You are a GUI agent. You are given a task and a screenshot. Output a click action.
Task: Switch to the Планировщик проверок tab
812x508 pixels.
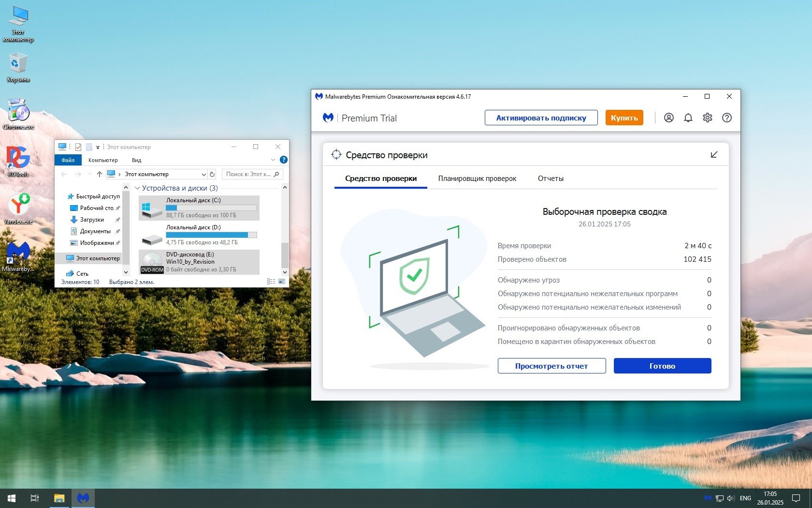pos(477,179)
